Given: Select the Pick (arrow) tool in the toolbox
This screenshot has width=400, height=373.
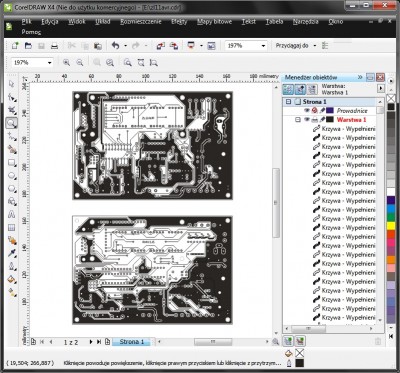Looking at the screenshot, I should [x=12, y=84].
